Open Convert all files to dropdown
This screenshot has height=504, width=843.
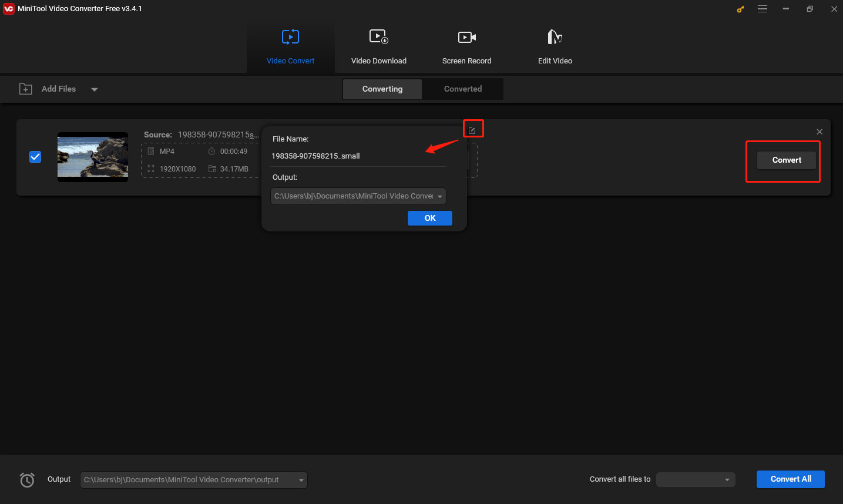coord(696,480)
